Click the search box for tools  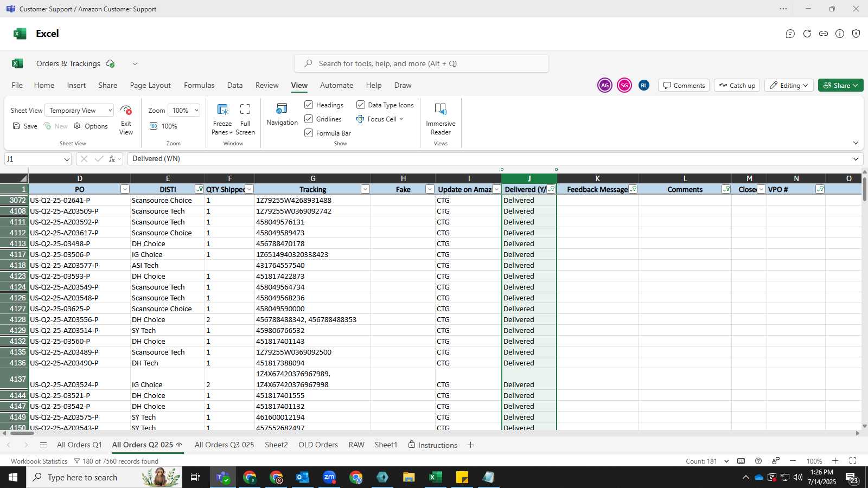pos(422,63)
